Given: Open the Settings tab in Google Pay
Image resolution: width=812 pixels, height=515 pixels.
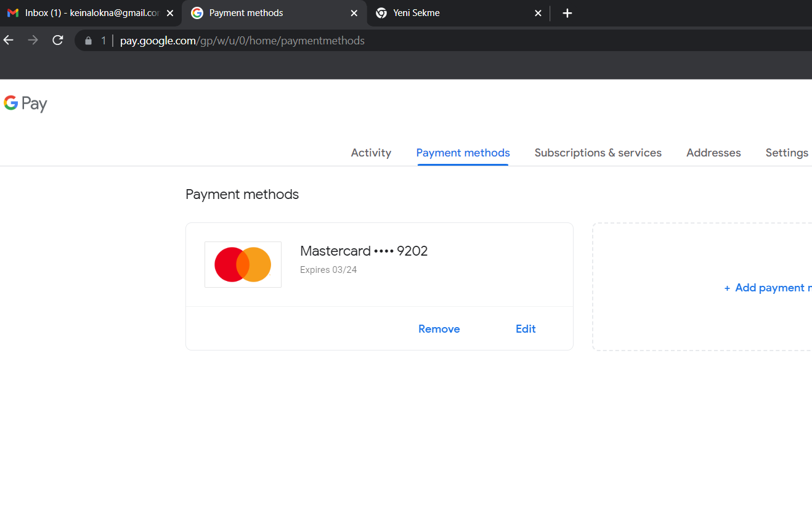Looking at the screenshot, I should 787,153.
